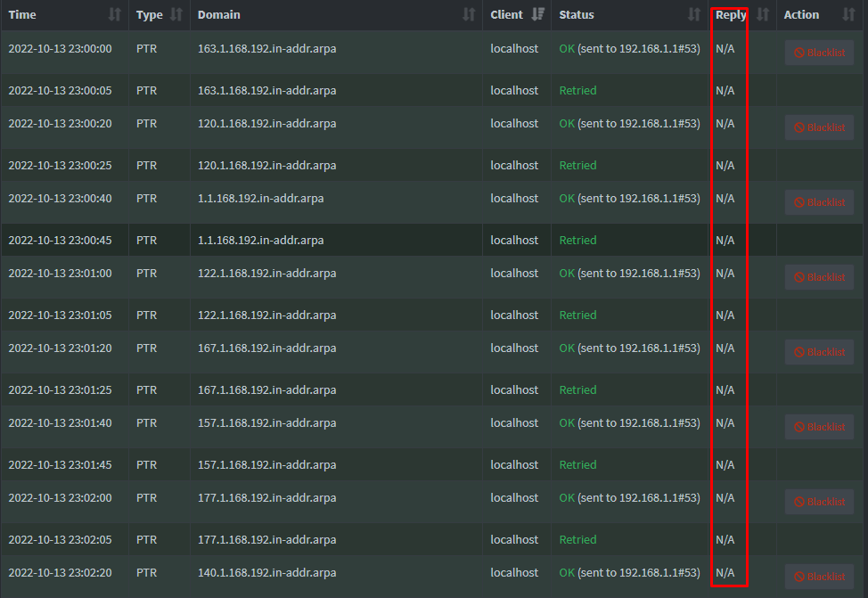Click the Status column header label

pyautogui.click(x=575, y=14)
